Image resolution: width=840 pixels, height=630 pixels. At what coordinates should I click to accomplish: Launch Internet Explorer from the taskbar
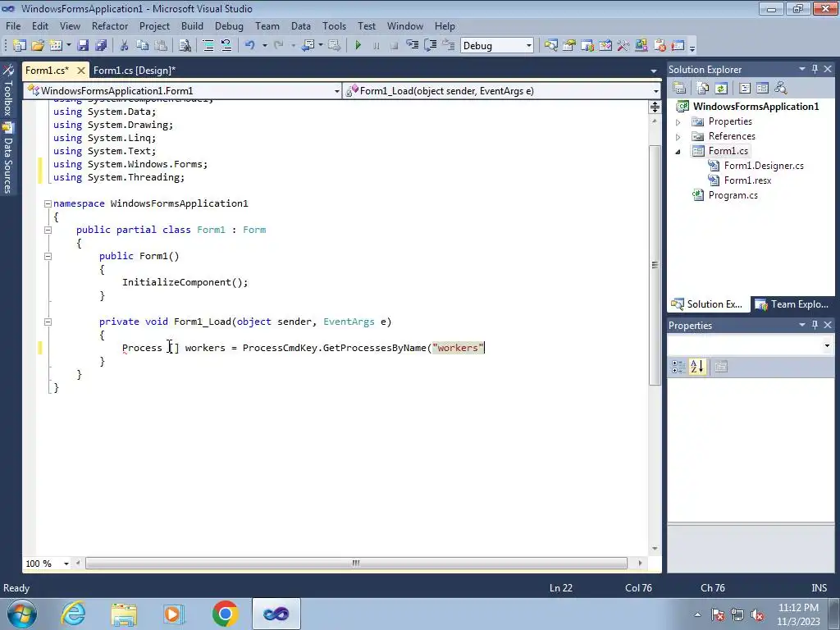(x=73, y=614)
